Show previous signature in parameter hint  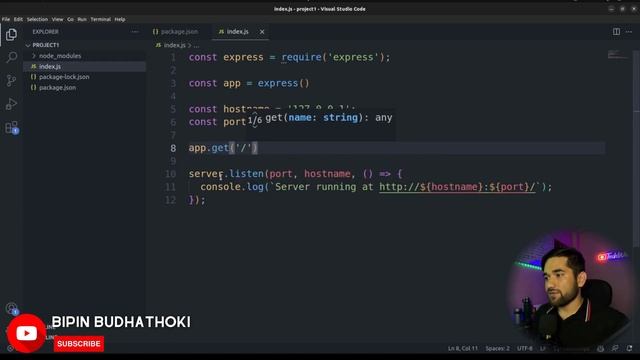pos(255,114)
